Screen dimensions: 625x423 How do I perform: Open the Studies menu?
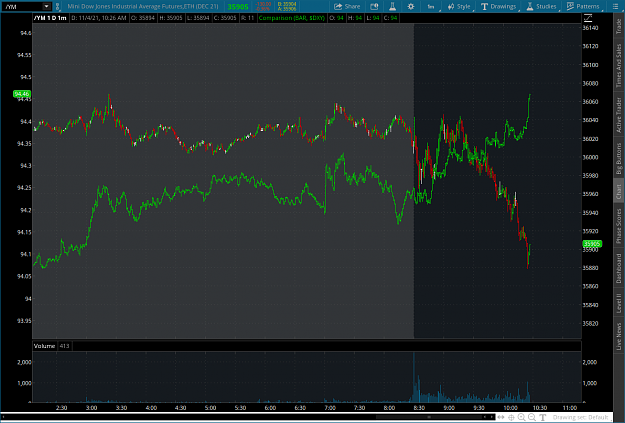(541, 6)
